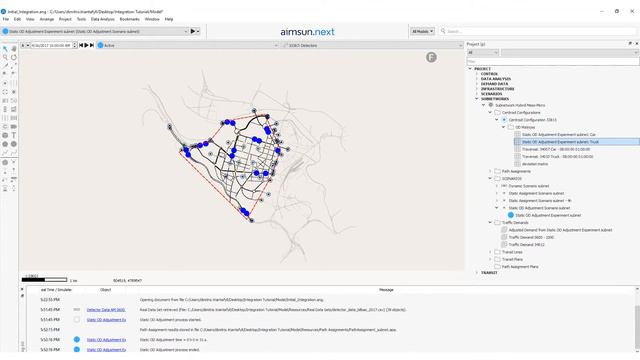The image size is (640, 360).
Task: Open the run options dropdown arrow
Action: (x=198, y=31)
